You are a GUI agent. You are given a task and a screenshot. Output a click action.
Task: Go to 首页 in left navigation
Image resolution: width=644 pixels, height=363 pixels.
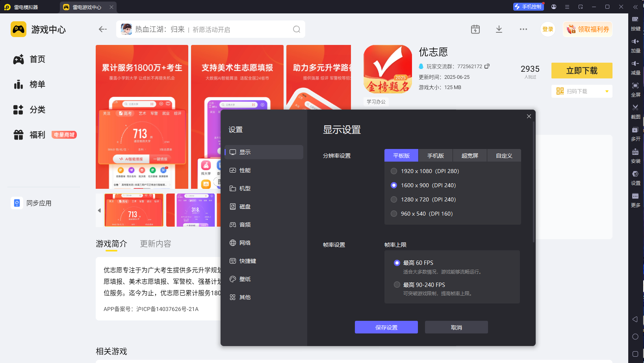point(30,60)
